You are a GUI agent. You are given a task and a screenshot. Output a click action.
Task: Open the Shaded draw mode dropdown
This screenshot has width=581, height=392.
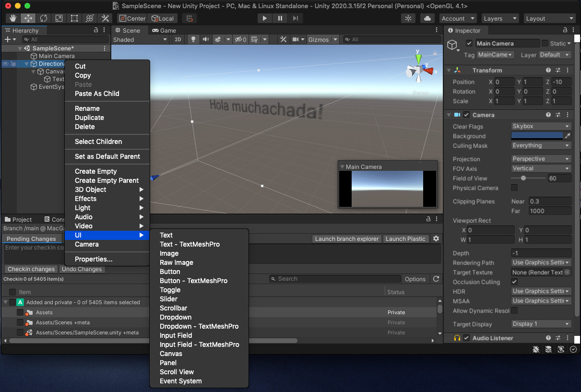point(140,39)
